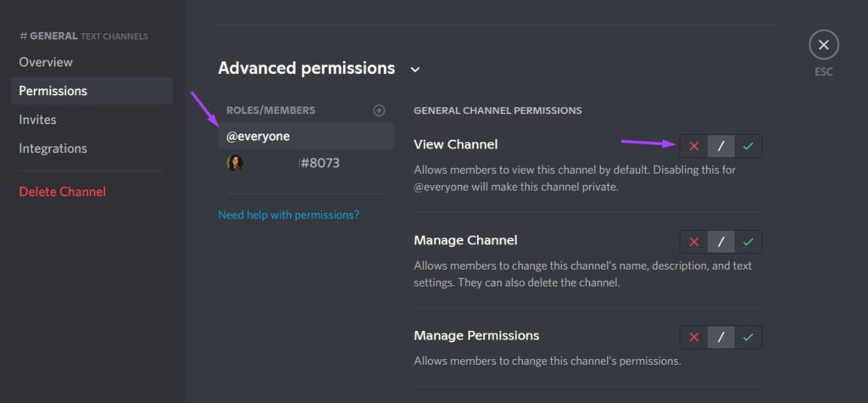Set View Channel to neutral slash
The image size is (868, 403).
point(721,146)
